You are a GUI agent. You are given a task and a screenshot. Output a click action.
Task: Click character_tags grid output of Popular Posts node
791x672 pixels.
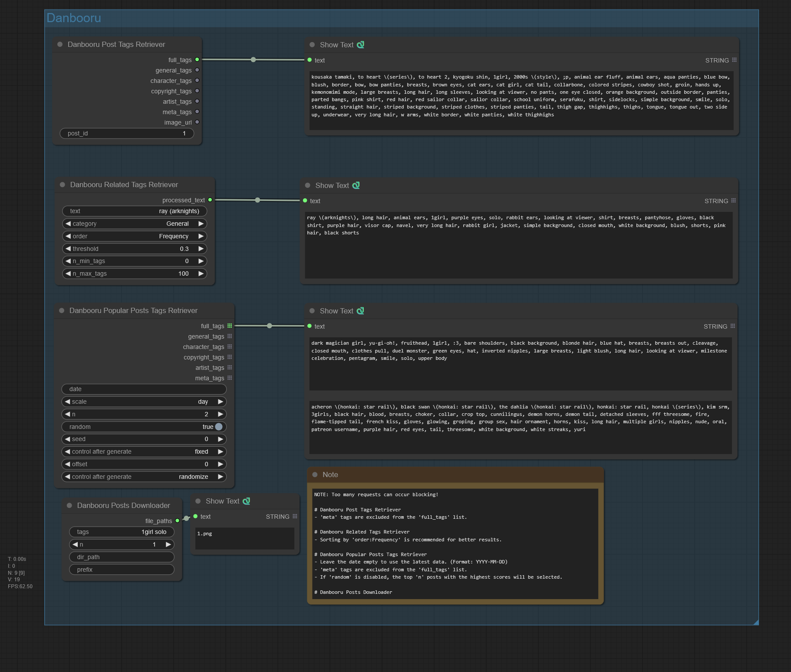230,346
